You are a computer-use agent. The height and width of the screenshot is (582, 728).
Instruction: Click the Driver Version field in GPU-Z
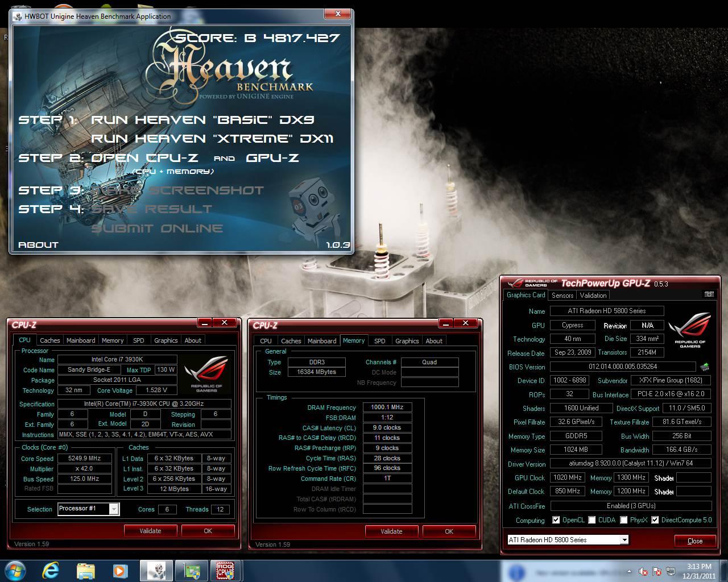point(631,463)
